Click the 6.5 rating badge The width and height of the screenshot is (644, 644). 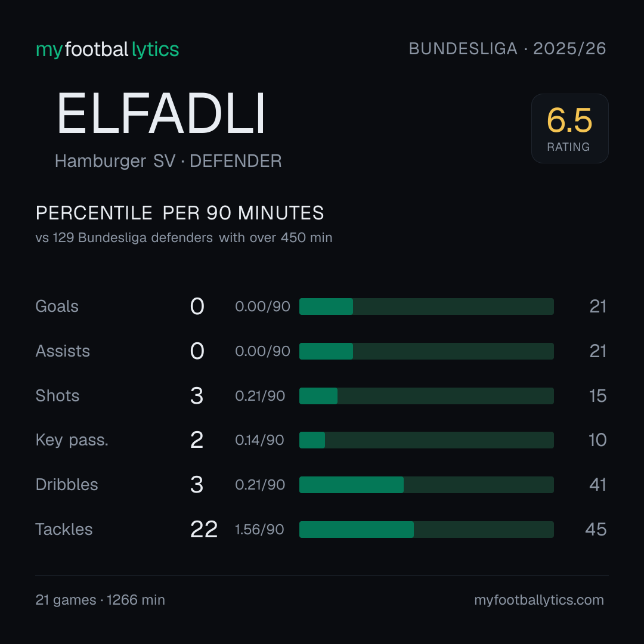569,129
